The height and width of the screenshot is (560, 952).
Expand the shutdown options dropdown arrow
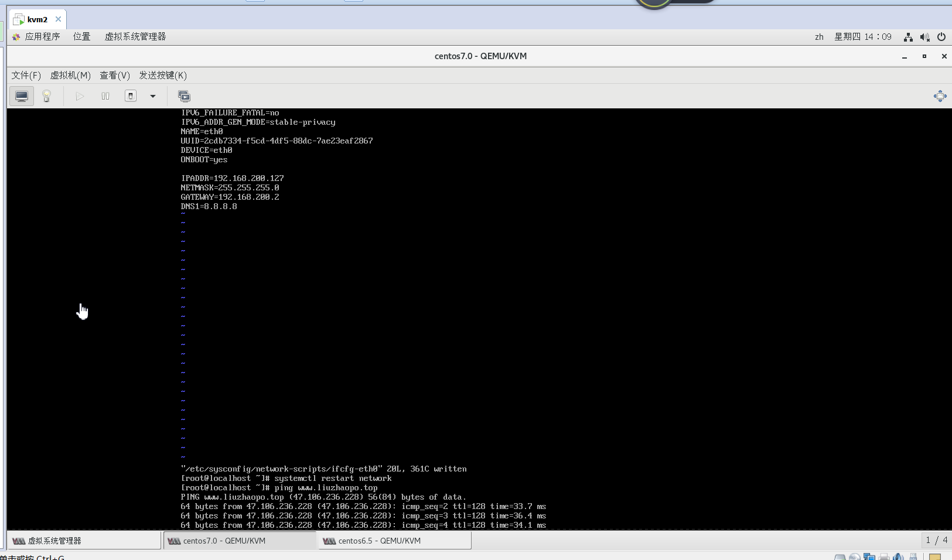(153, 96)
